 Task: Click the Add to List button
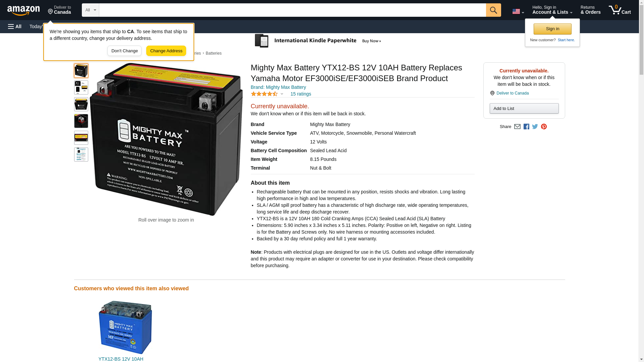[524, 108]
